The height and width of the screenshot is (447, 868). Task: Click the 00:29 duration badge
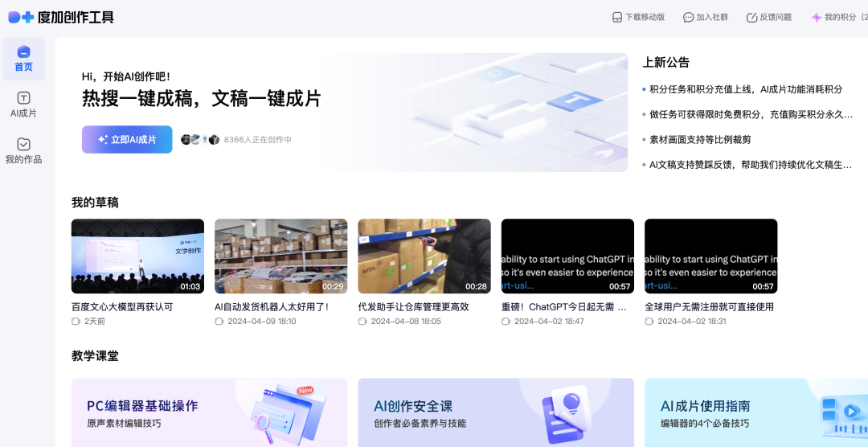[334, 286]
